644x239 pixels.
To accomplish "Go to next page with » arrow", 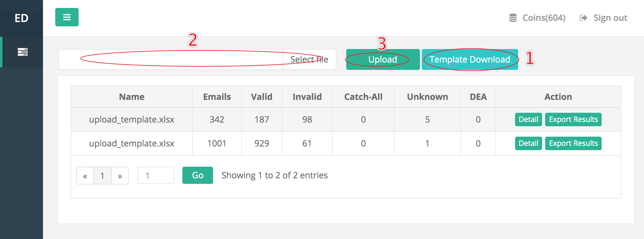I will pyautogui.click(x=120, y=176).
